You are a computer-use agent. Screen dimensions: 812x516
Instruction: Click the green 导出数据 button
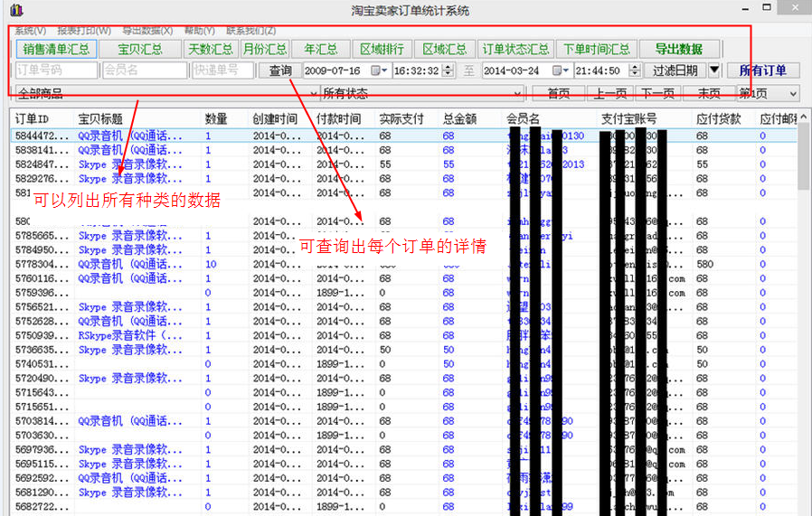click(x=679, y=49)
